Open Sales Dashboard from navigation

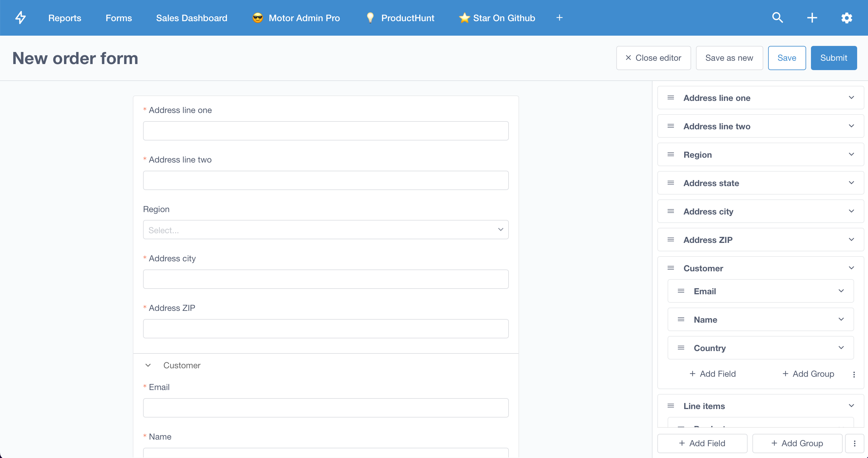coord(191,18)
